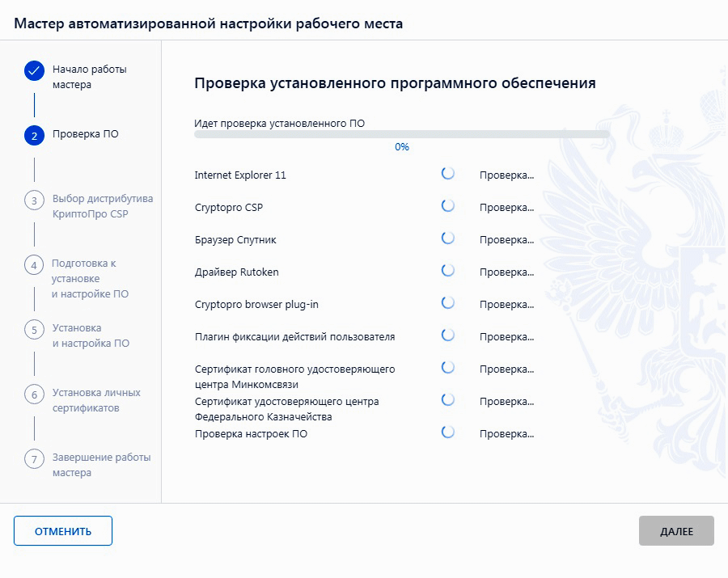The height and width of the screenshot is (578, 728).
Task: Click the spinner beside Cryptopro CSP
Action: [x=448, y=206]
